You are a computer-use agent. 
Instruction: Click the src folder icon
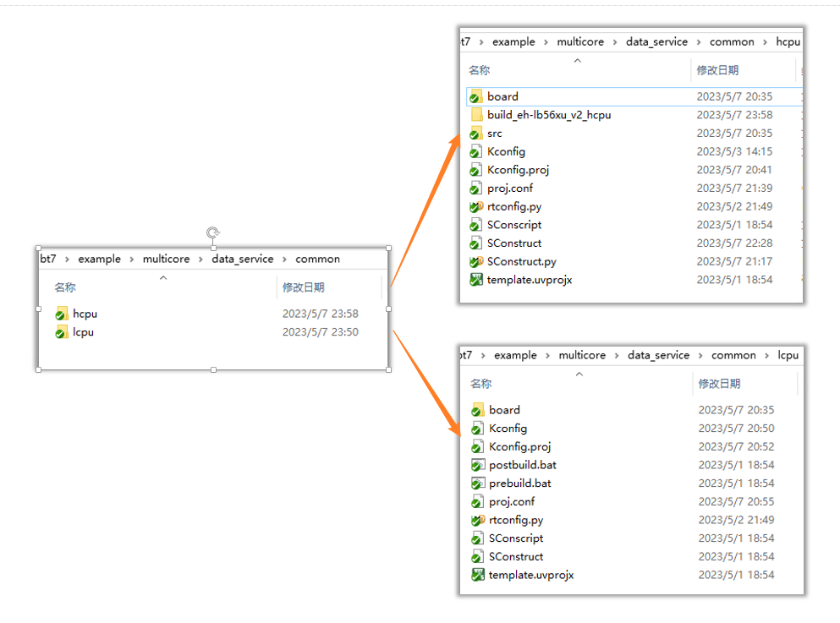coord(475,134)
